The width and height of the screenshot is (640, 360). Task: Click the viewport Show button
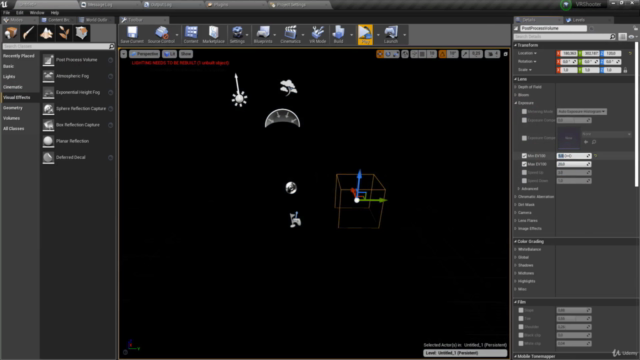[186, 54]
